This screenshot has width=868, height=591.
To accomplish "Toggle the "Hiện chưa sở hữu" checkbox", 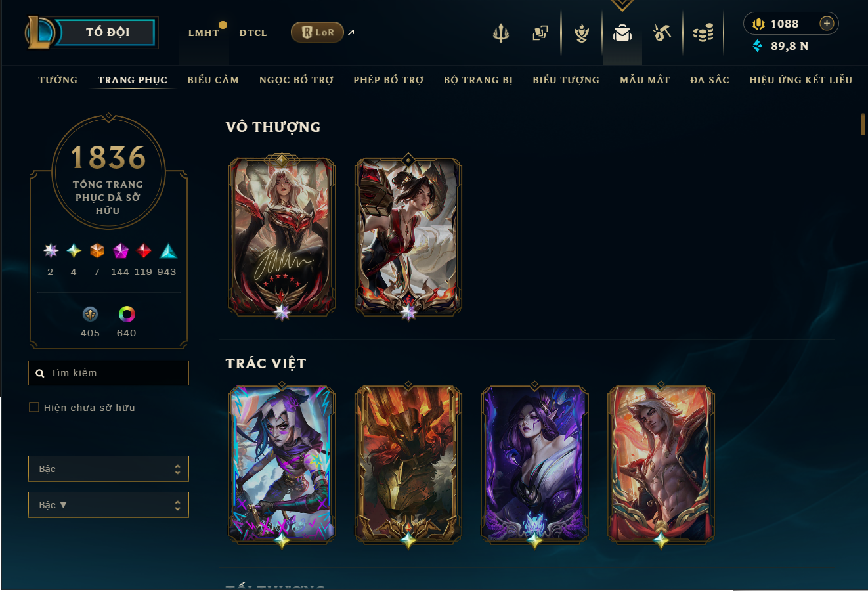I will click(34, 407).
